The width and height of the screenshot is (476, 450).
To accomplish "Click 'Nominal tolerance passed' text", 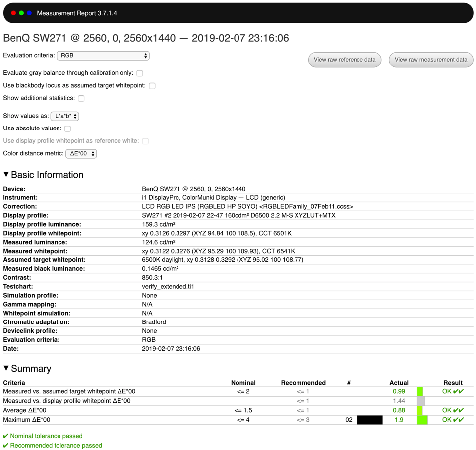I will (x=46, y=436).
